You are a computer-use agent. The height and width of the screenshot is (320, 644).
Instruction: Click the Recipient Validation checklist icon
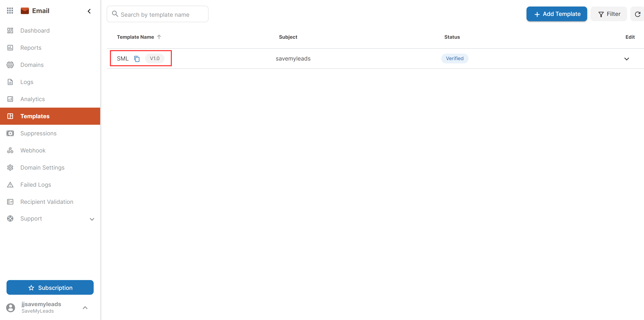[x=10, y=202]
